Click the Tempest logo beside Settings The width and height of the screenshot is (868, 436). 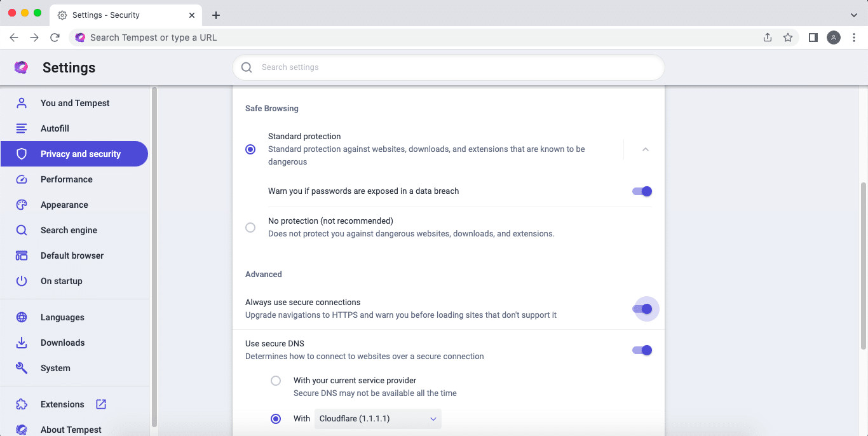point(21,67)
